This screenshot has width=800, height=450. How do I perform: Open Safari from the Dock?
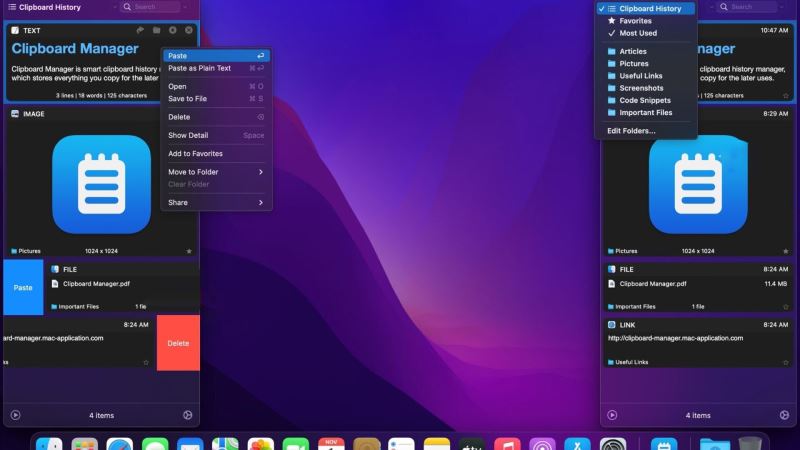120,444
